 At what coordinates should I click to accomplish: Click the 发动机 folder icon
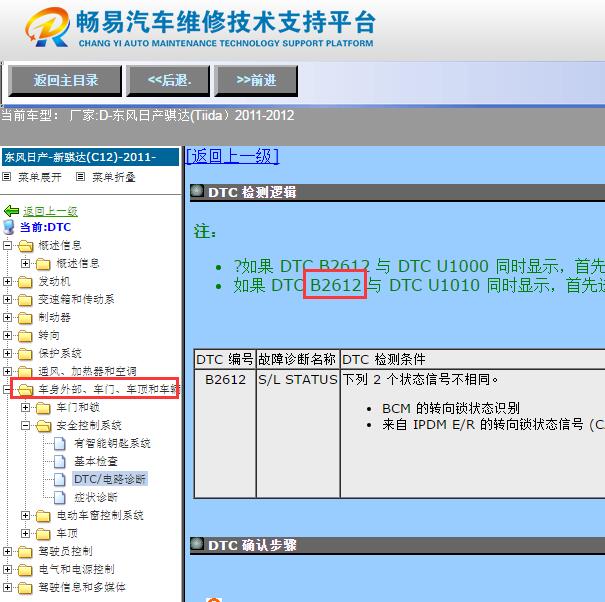click(25, 282)
